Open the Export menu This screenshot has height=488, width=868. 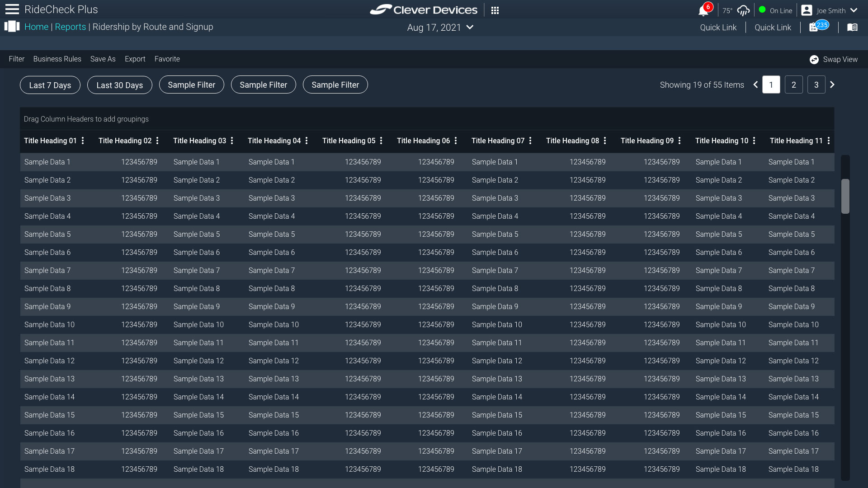pos(135,59)
